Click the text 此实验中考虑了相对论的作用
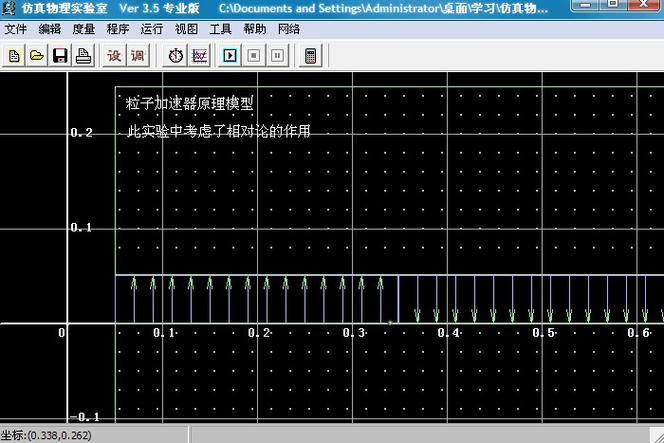664x443 pixels. coord(219,131)
